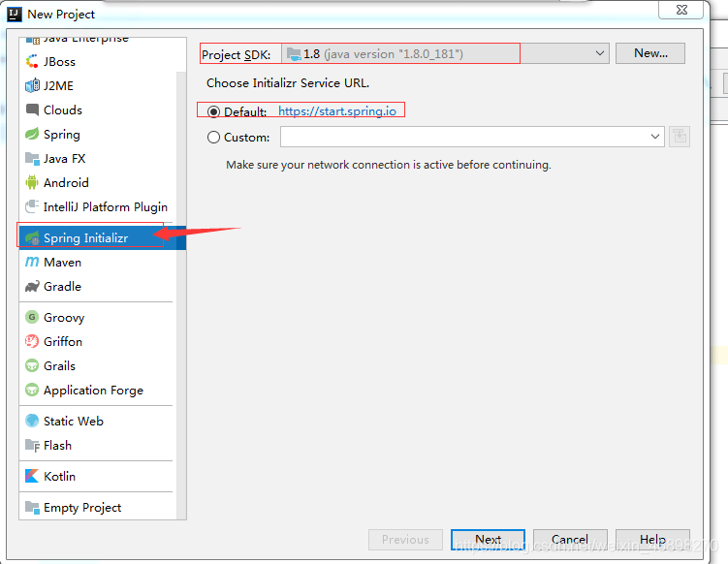
Task: Select Spring Initializr project type
Action: 102,237
